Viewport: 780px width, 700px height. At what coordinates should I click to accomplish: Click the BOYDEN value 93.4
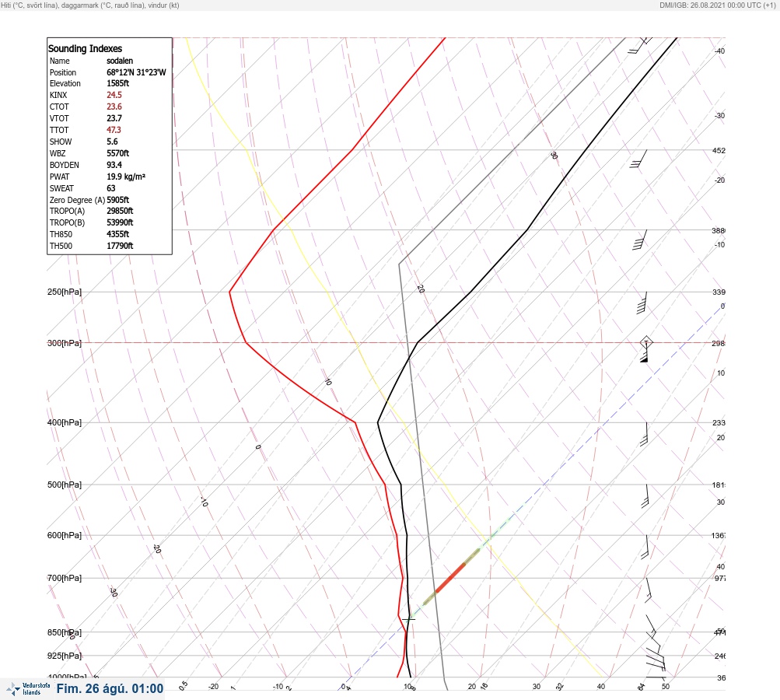pos(114,165)
